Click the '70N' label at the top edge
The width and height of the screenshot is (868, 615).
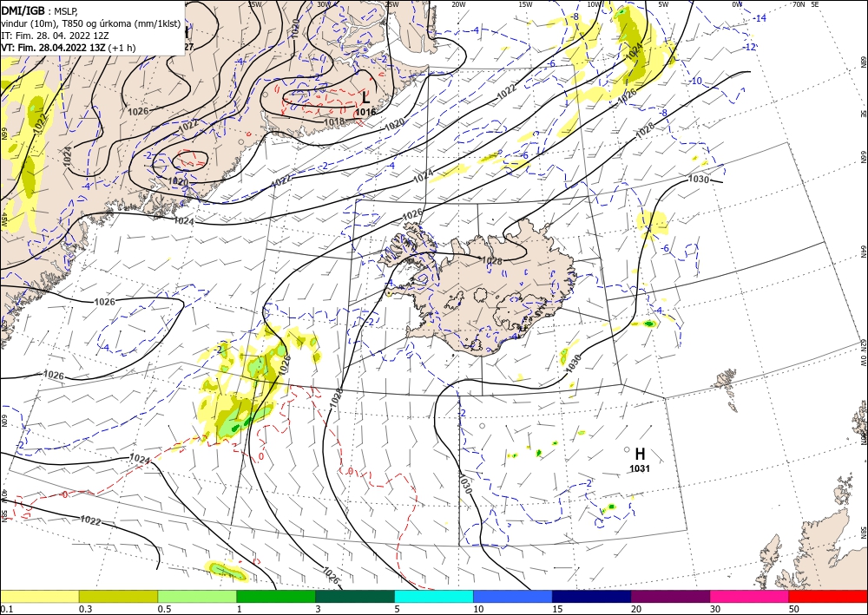pyautogui.click(x=799, y=4)
